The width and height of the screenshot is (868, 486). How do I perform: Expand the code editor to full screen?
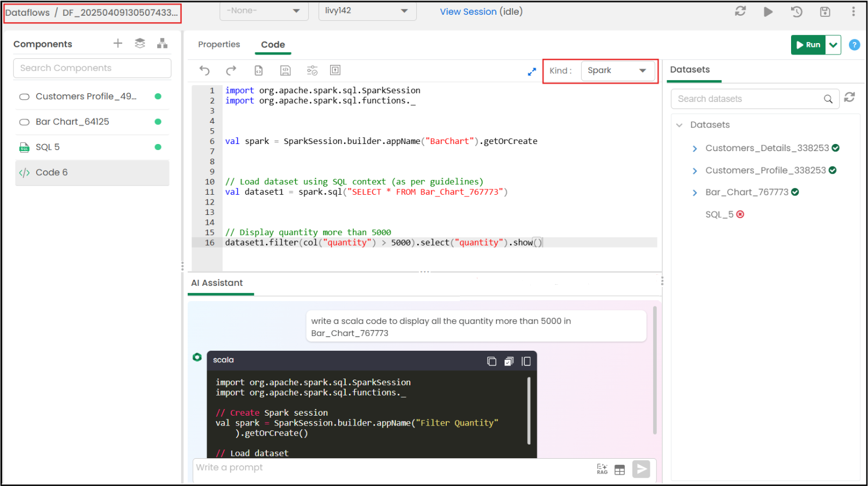coord(532,71)
